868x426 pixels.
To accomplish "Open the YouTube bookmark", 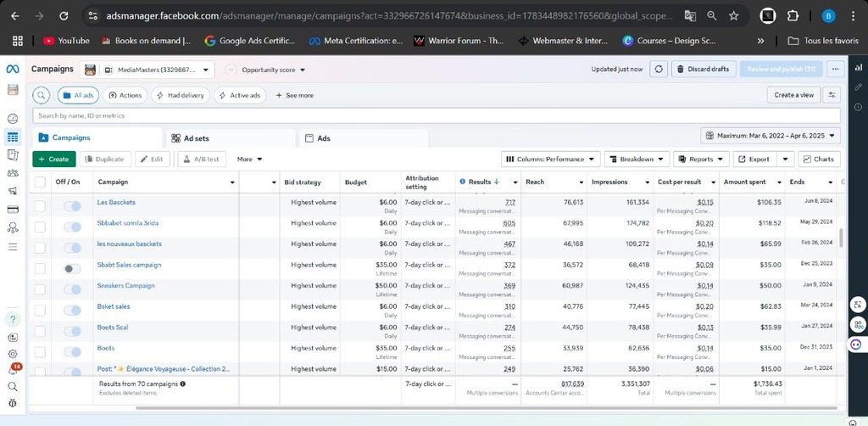I will tap(66, 41).
